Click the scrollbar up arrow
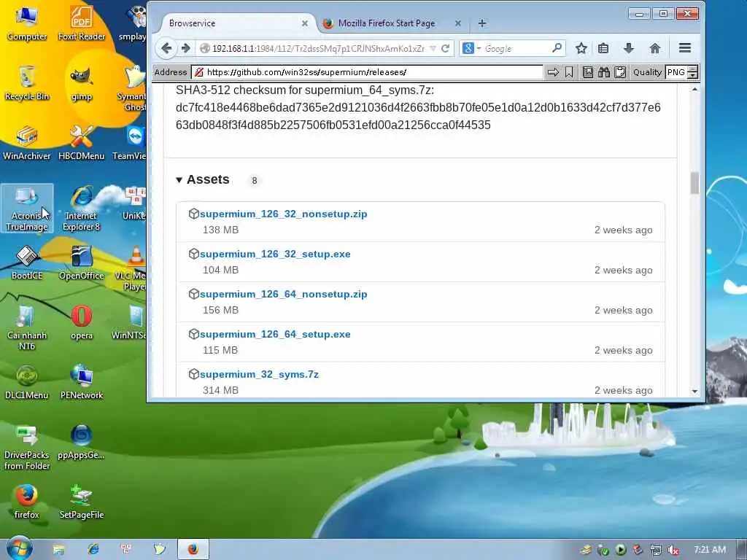The width and height of the screenshot is (747, 560). coord(694,89)
